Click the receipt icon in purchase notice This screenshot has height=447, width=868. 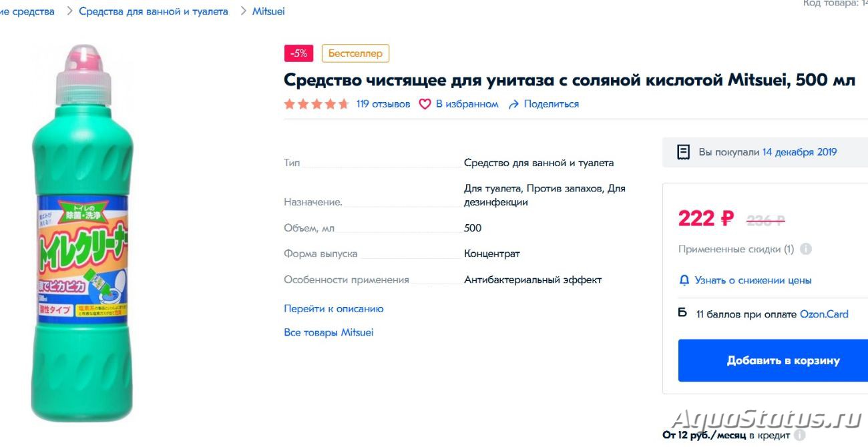[683, 152]
